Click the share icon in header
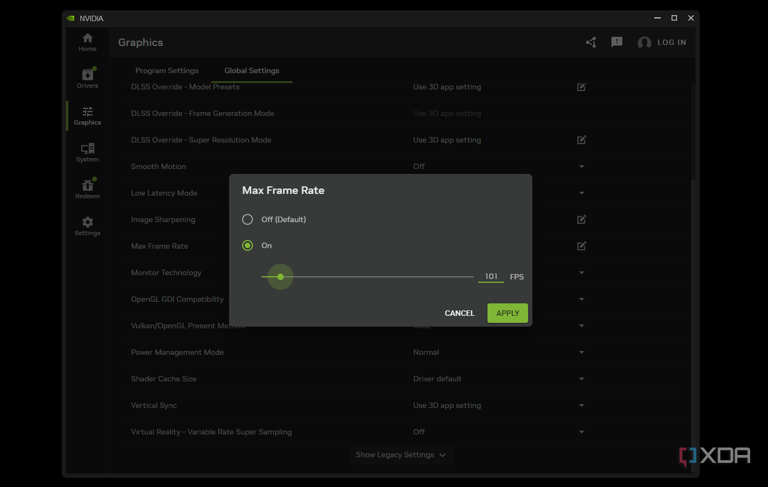 [590, 42]
